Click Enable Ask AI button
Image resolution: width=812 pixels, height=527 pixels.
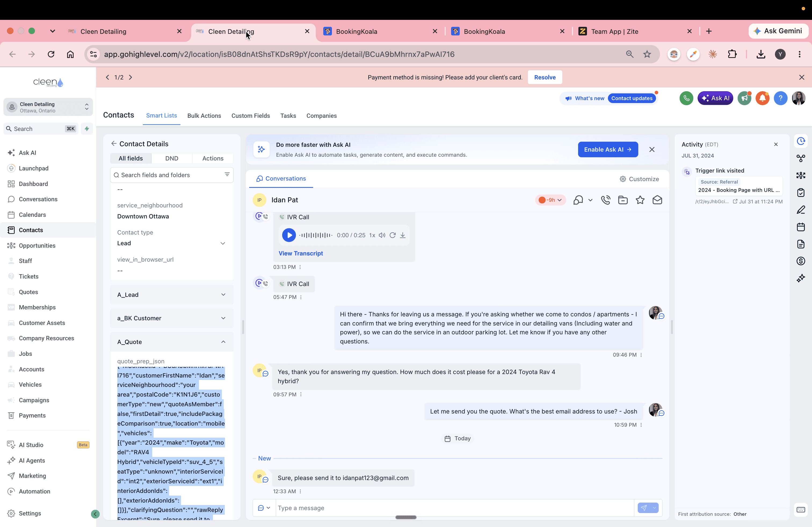point(608,150)
